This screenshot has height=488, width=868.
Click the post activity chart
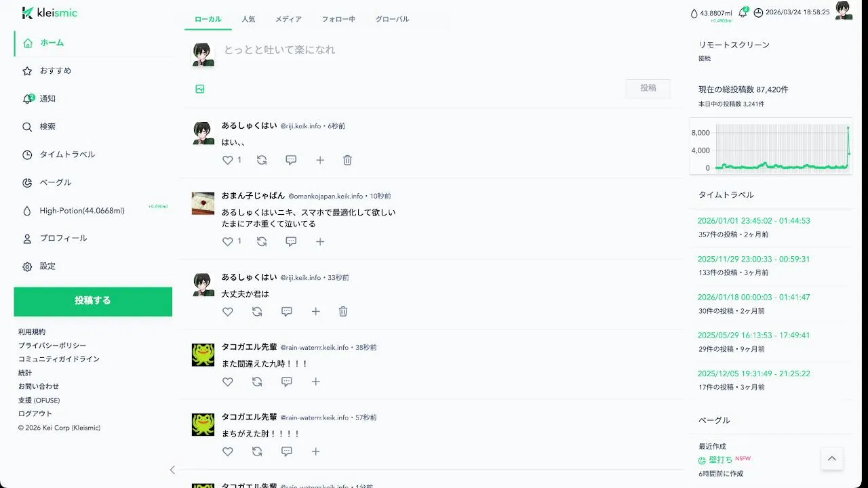[x=771, y=148]
